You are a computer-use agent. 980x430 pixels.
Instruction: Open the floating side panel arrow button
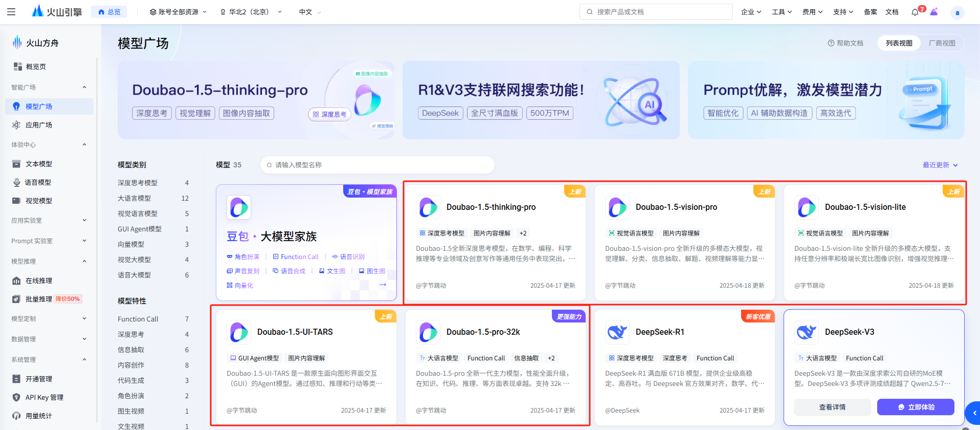click(x=973, y=413)
